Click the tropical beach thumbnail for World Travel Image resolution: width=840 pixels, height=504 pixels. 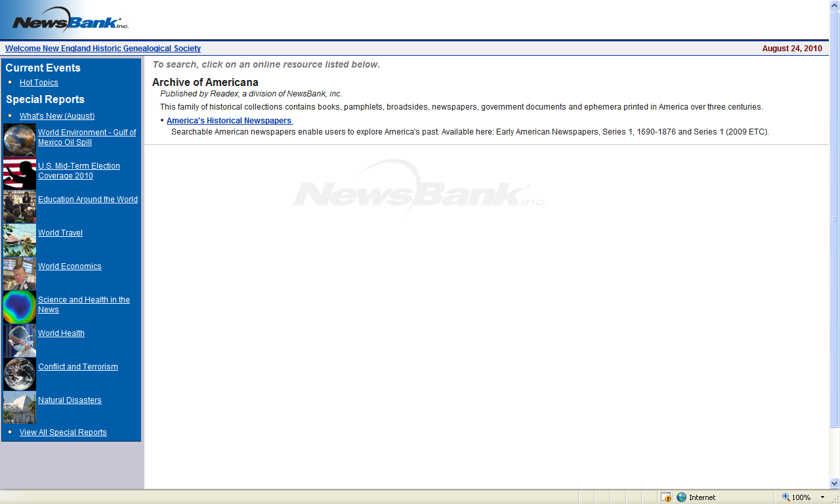[20, 240]
